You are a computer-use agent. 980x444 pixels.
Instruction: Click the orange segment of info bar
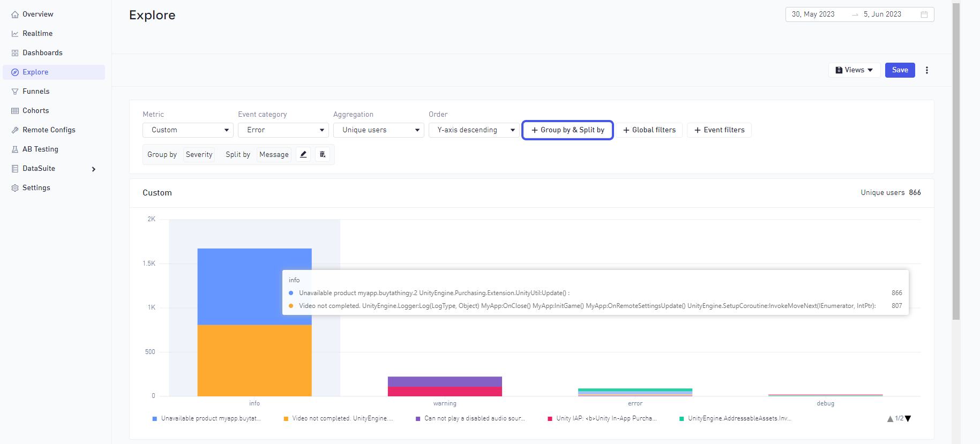(255, 360)
